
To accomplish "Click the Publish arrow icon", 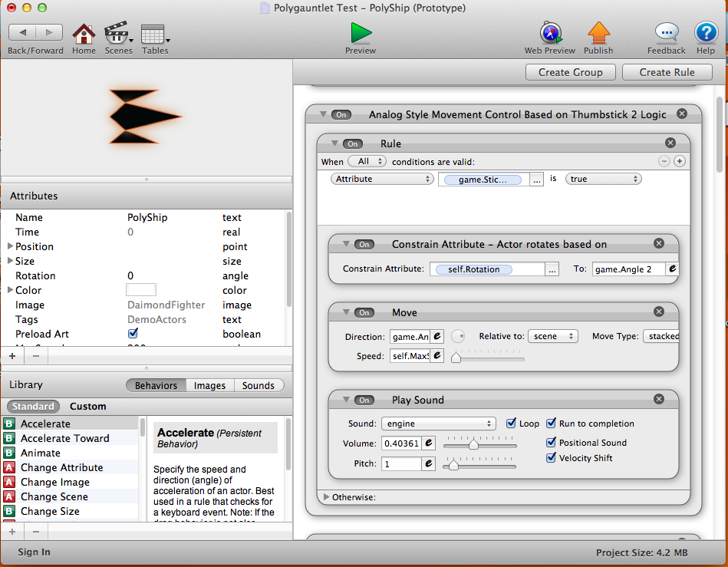I will 598,34.
